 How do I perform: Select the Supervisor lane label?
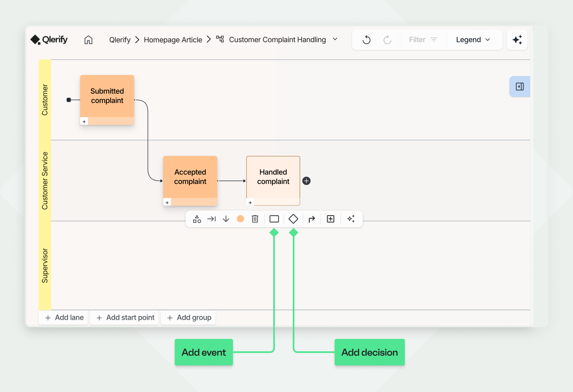point(45,266)
